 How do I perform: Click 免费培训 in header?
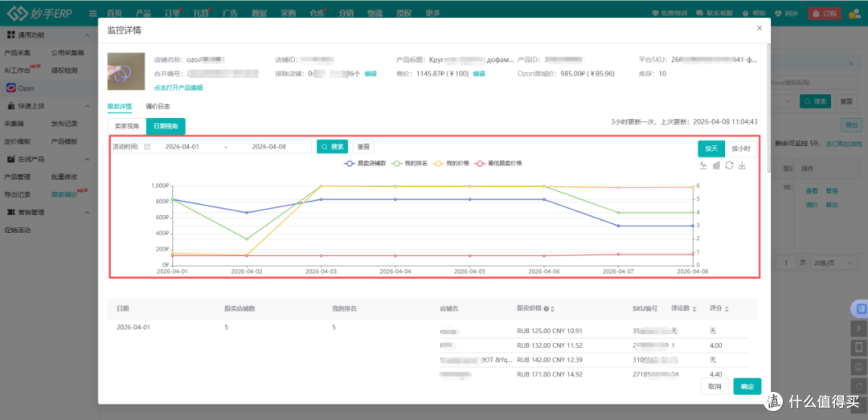[x=669, y=14]
